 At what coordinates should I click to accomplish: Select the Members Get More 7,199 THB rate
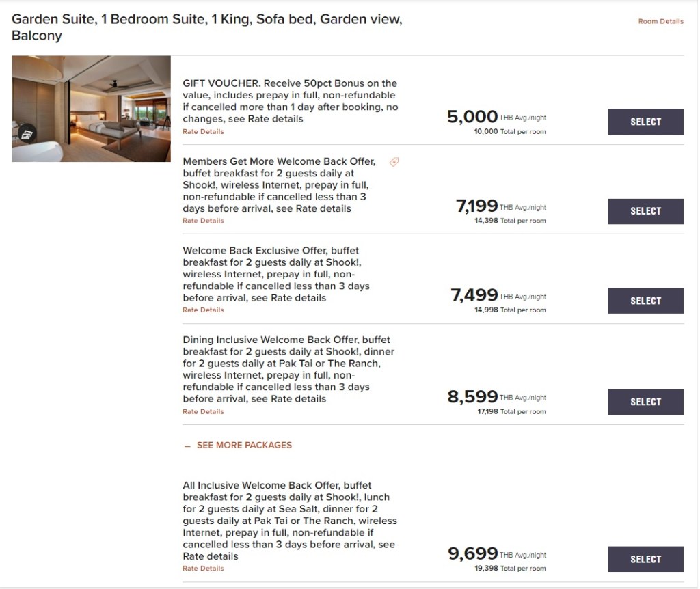[x=645, y=211]
